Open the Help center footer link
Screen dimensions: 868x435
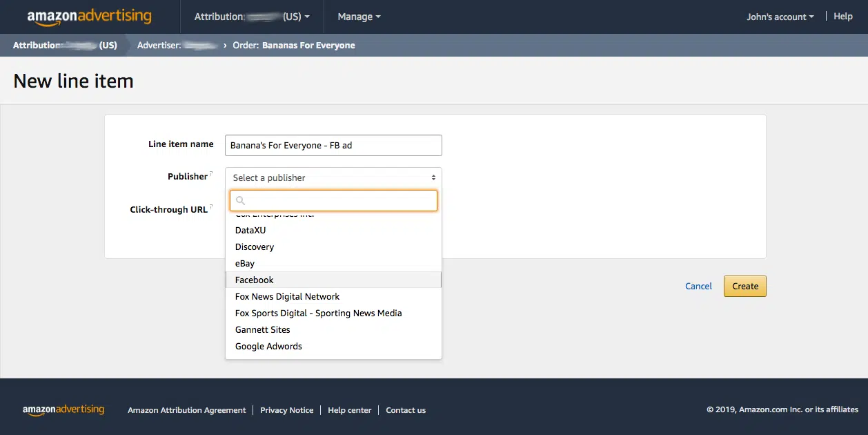[x=350, y=410]
